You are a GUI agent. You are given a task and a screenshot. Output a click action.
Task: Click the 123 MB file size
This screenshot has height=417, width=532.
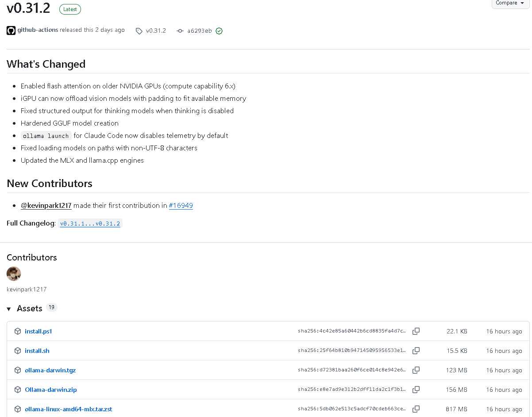pyautogui.click(x=457, y=370)
